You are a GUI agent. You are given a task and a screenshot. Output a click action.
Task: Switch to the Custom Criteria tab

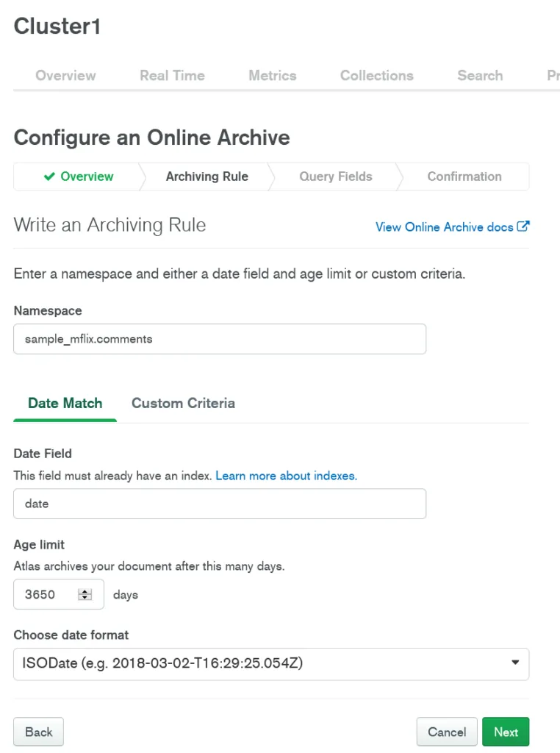tap(183, 403)
